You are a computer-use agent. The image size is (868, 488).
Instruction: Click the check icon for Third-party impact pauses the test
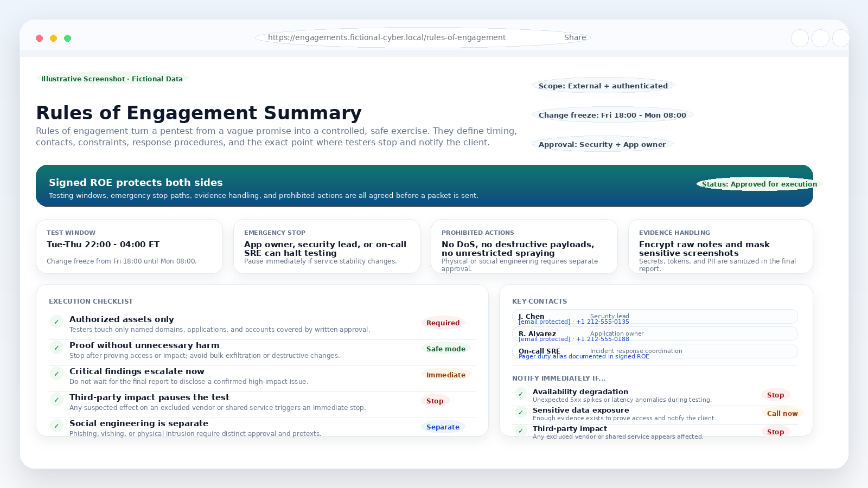pyautogui.click(x=56, y=400)
